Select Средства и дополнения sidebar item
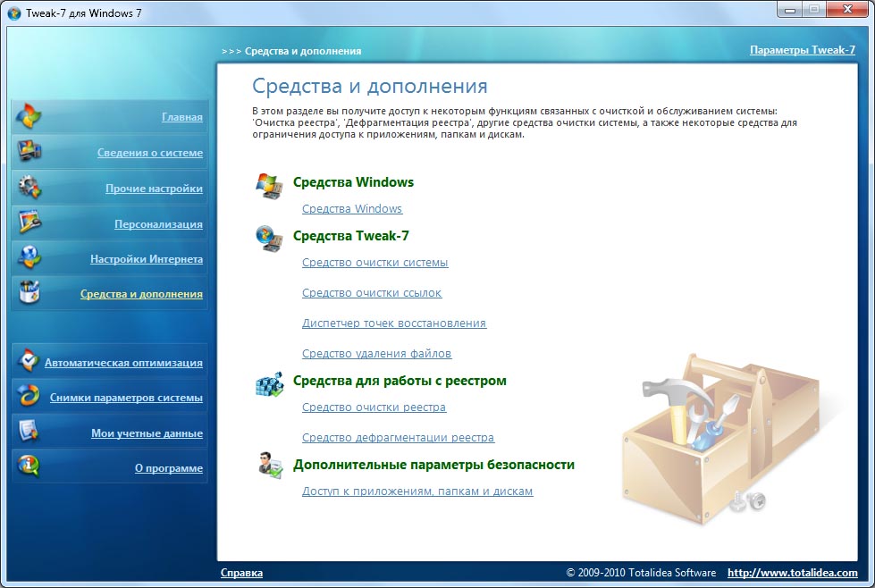This screenshot has width=875, height=588. (142, 294)
